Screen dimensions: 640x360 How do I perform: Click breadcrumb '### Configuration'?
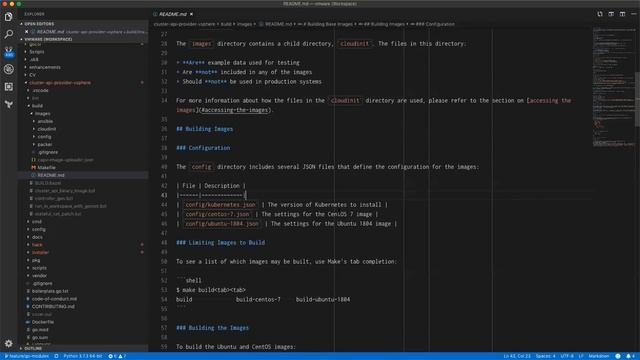pyautogui.click(x=434, y=24)
